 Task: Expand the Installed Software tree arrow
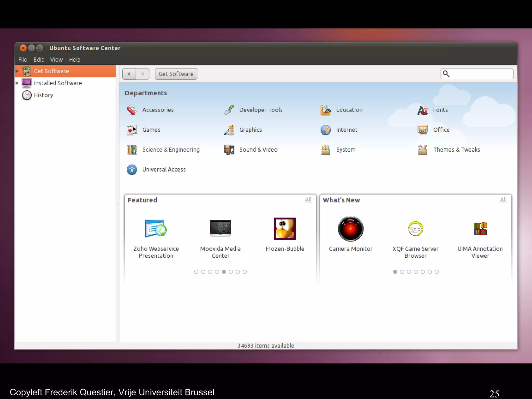tap(17, 83)
